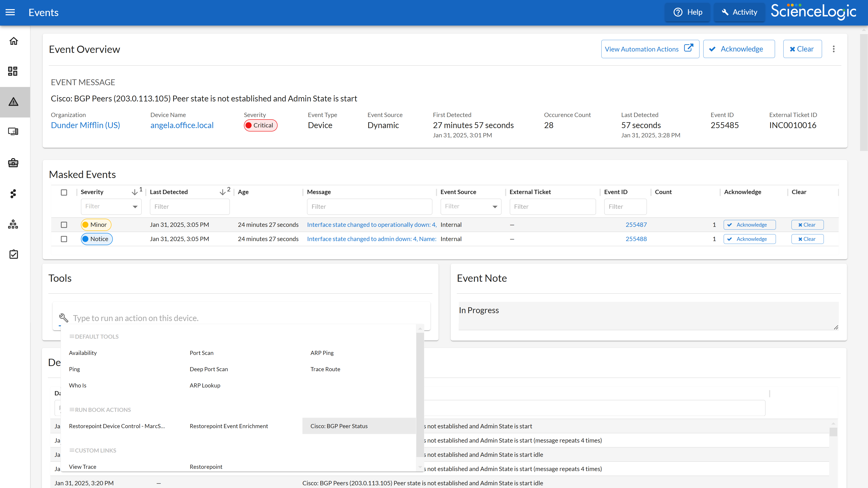Screen dimensions: 868x488
Task: Open admin down interface event message
Action: pos(372,239)
